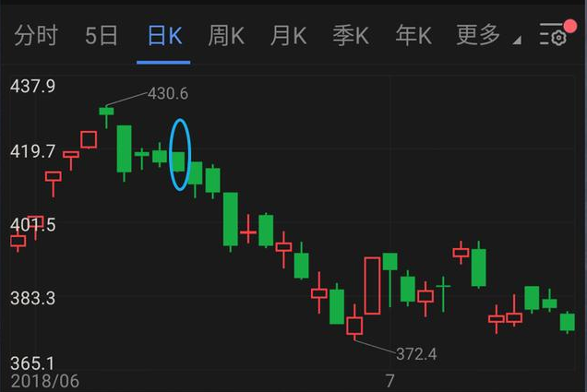
Task: Click the last green candle on the right
Action: click(x=568, y=322)
